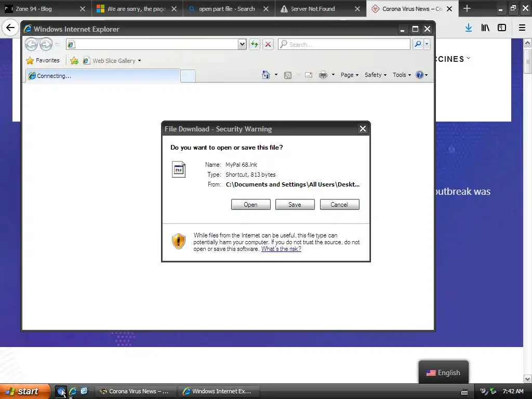Open IE recent pages dropdown arrow
This screenshot has width=532, height=399.
tap(57, 44)
